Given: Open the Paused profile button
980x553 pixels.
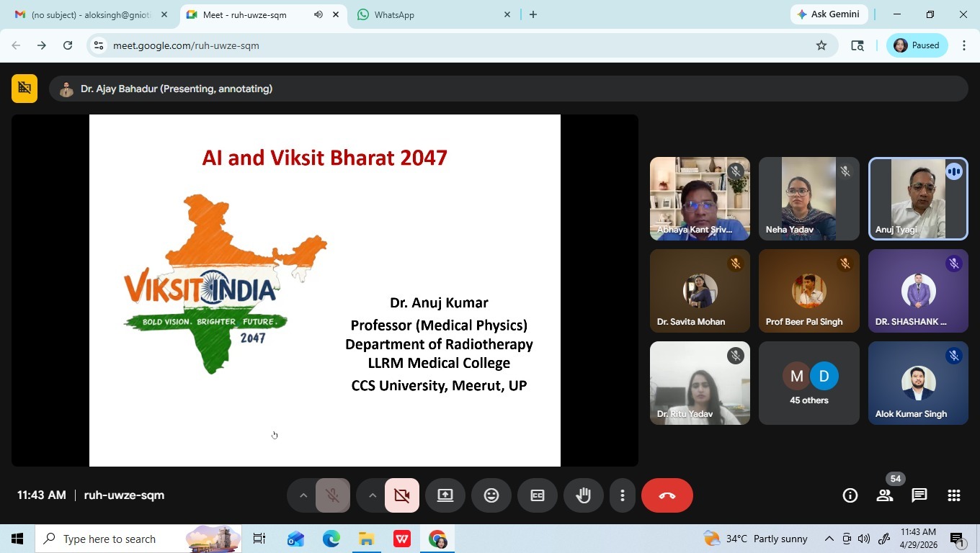Looking at the screenshot, I should pos(917,45).
